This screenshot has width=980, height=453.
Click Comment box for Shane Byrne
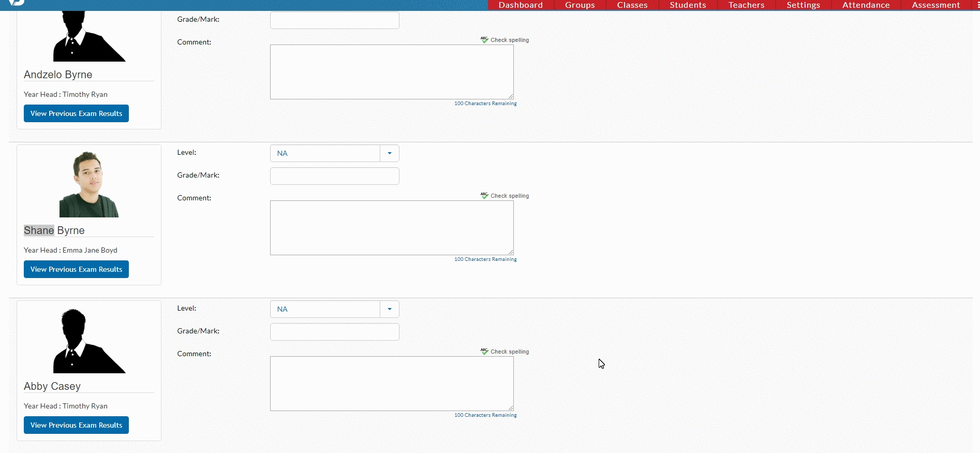click(392, 228)
